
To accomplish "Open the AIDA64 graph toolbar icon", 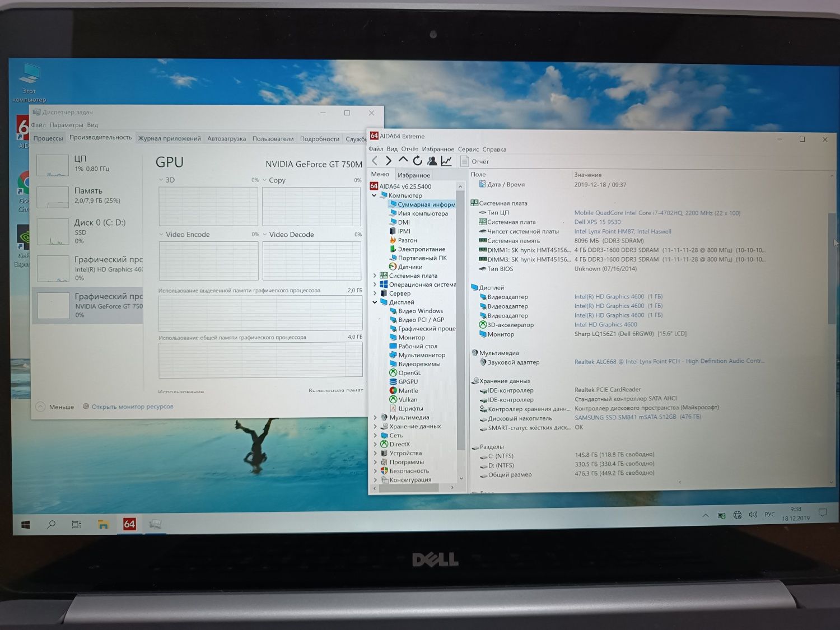I will coord(446,161).
